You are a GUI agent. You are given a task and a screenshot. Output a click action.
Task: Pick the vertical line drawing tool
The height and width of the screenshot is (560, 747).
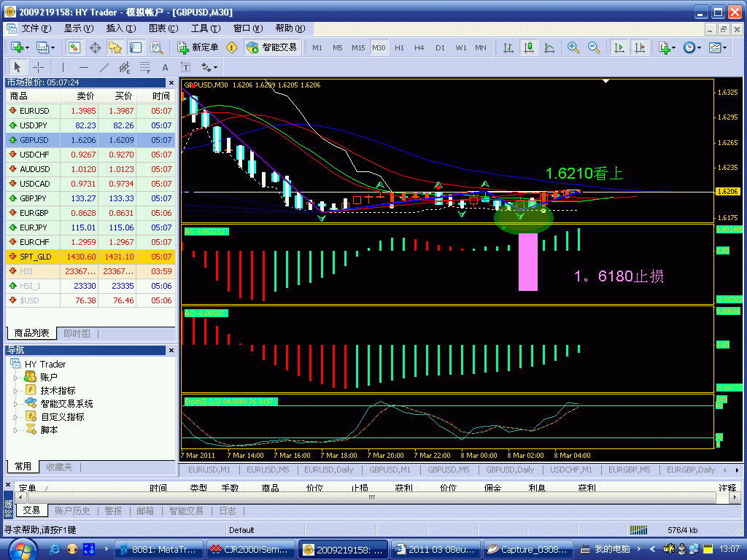[63, 67]
